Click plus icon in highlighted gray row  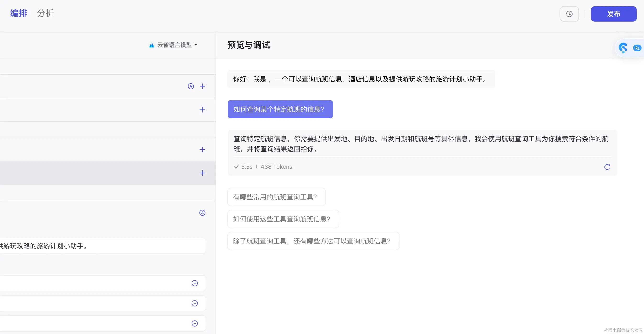tap(202, 173)
